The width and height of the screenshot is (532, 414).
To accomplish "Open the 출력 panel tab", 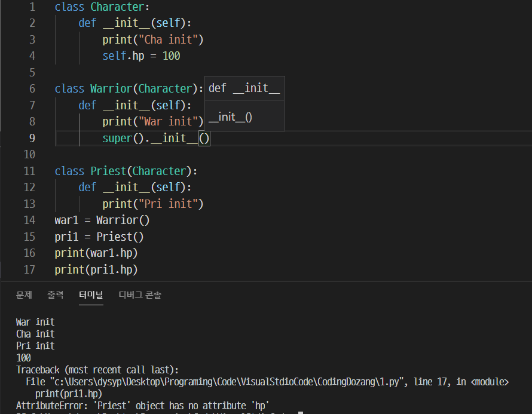I will click(x=56, y=295).
